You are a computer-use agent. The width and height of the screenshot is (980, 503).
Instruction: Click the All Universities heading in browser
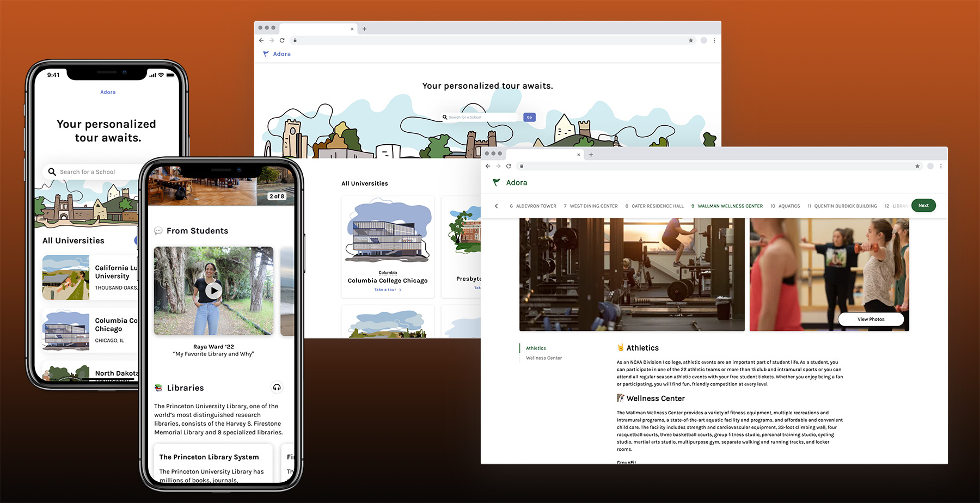[365, 183]
